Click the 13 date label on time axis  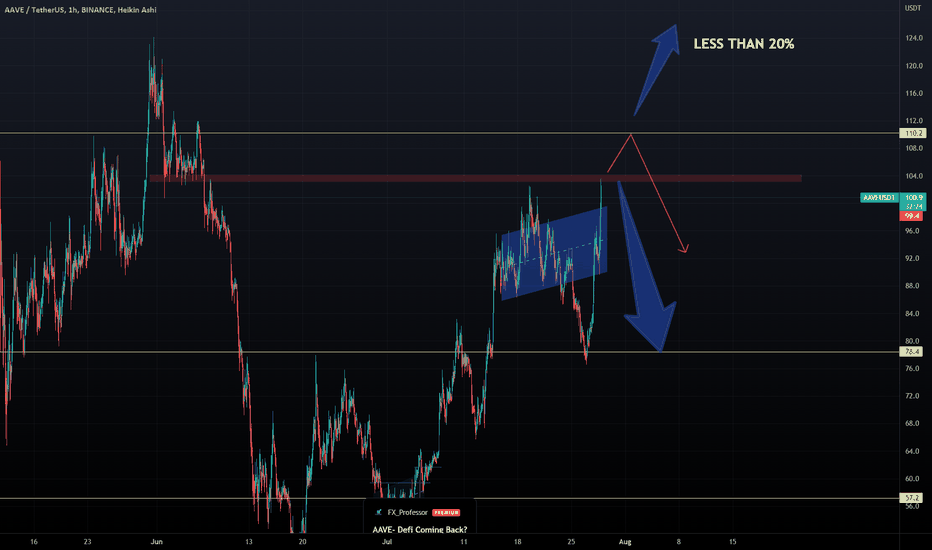(x=248, y=542)
